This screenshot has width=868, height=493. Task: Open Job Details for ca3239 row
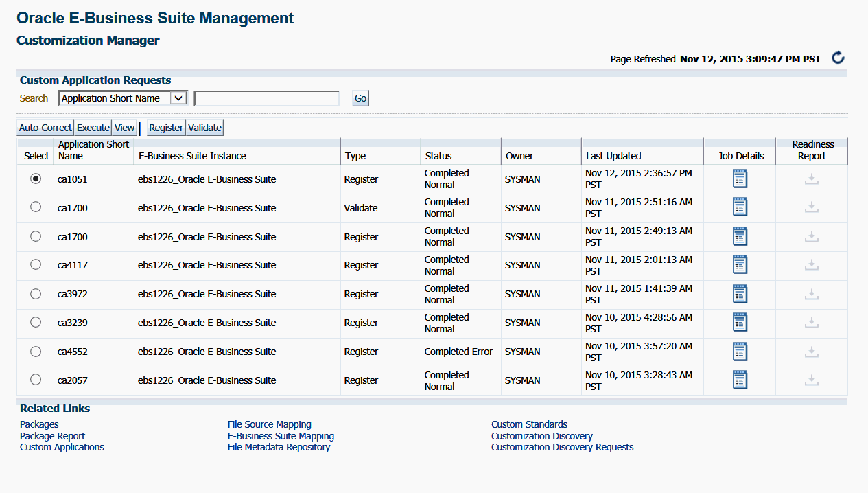(x=740, y=323)
